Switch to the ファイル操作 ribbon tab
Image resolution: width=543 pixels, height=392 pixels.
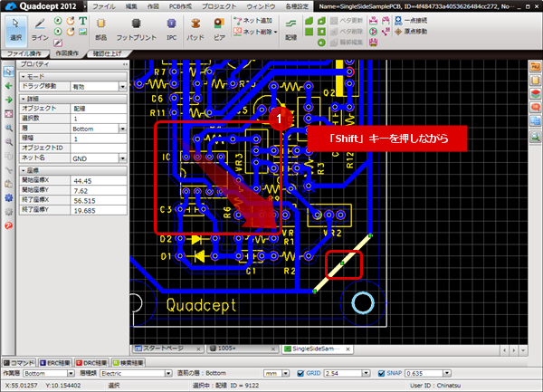coord(24,53)
